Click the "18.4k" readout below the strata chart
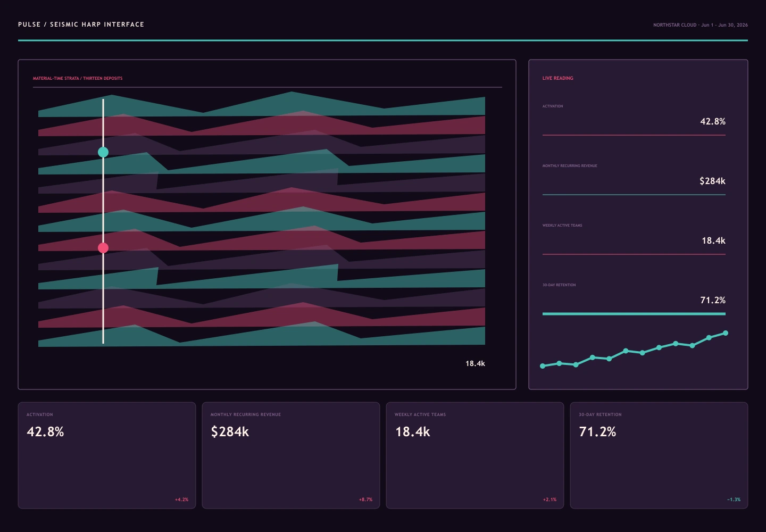This screenshot has width=766, height=532. point(475,364)
